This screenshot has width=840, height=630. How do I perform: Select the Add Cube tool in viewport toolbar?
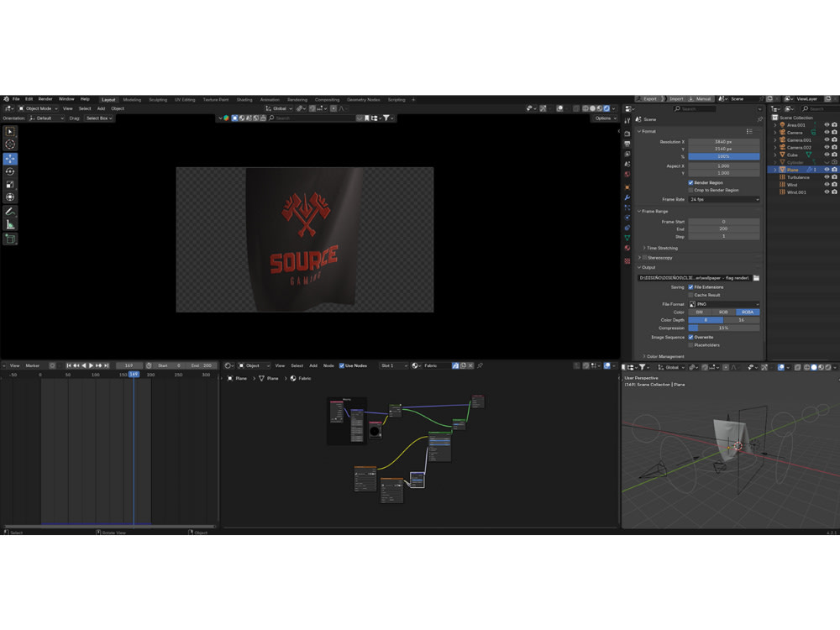click(10, 239)
